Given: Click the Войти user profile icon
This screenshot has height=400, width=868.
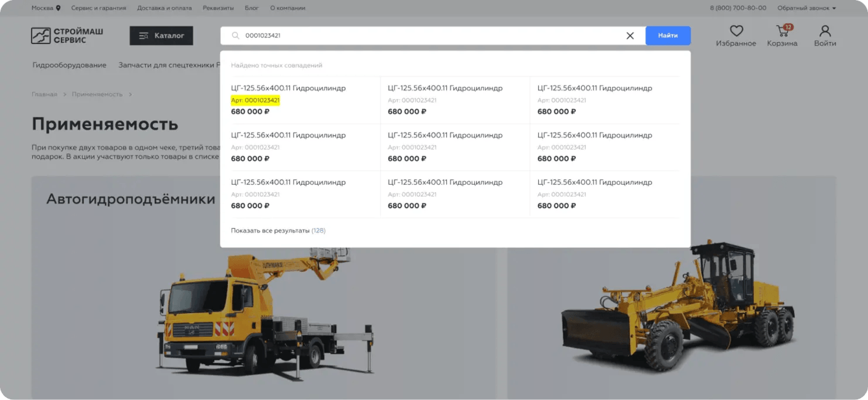Looking at the screenshot, I should (825, 30).
